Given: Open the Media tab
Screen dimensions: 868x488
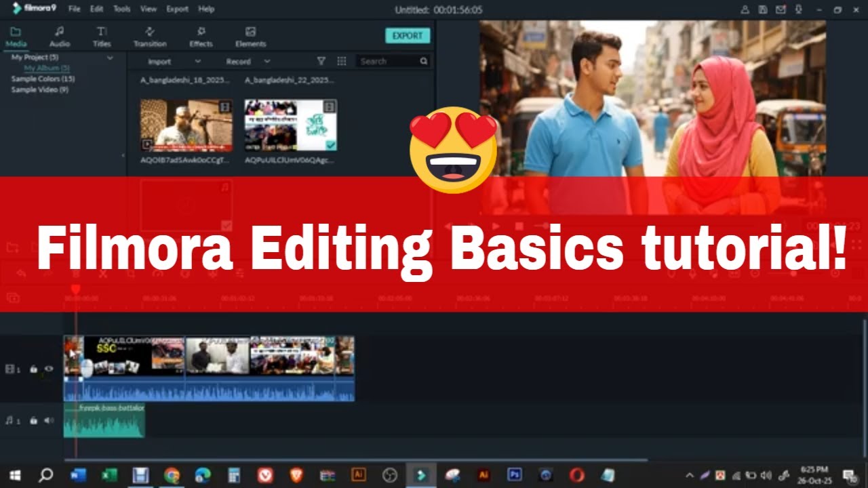Looking at the screenshot, I should click(16, 37).
